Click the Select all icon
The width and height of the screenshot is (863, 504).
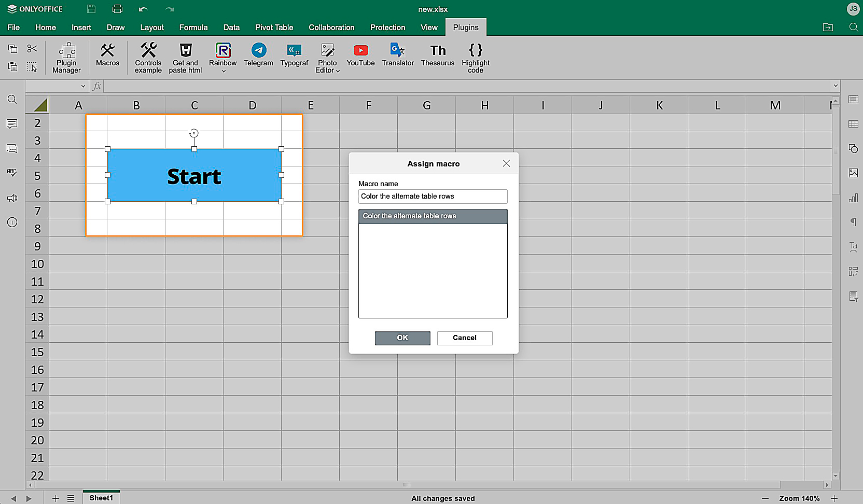(32, 66)
